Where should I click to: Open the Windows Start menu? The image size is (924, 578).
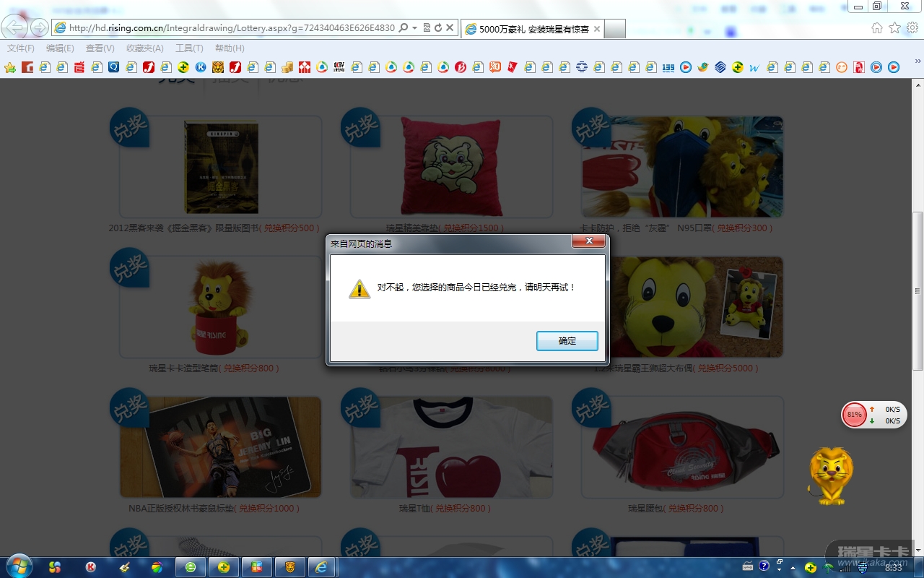19,566
